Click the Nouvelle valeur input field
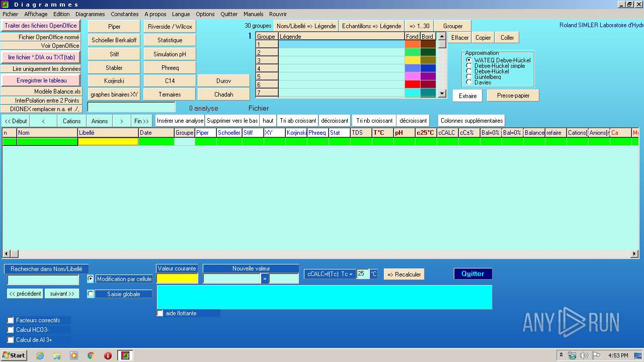This screenshot has width=644, height=362. [x=231, y=279]
